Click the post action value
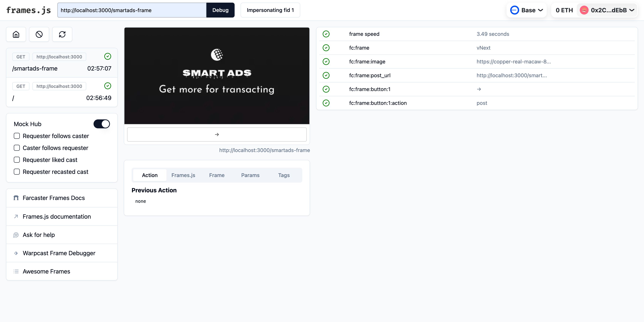This screenshot has height=322, width=644. [482, 103]
